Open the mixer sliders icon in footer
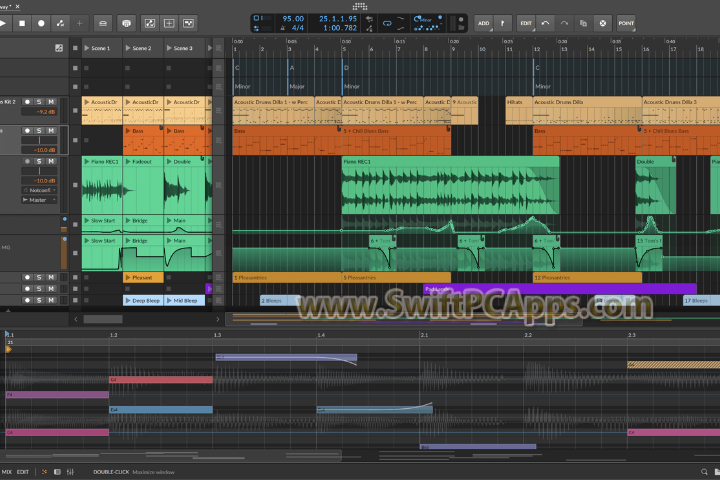This screenshot has width=720, height=480. pos(70,472)
